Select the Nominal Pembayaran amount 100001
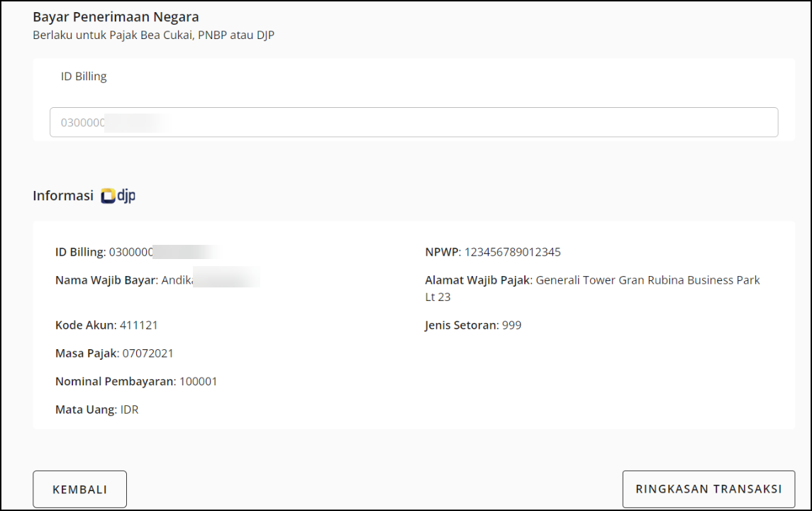 pyautogui.click(x=198, y=382)
